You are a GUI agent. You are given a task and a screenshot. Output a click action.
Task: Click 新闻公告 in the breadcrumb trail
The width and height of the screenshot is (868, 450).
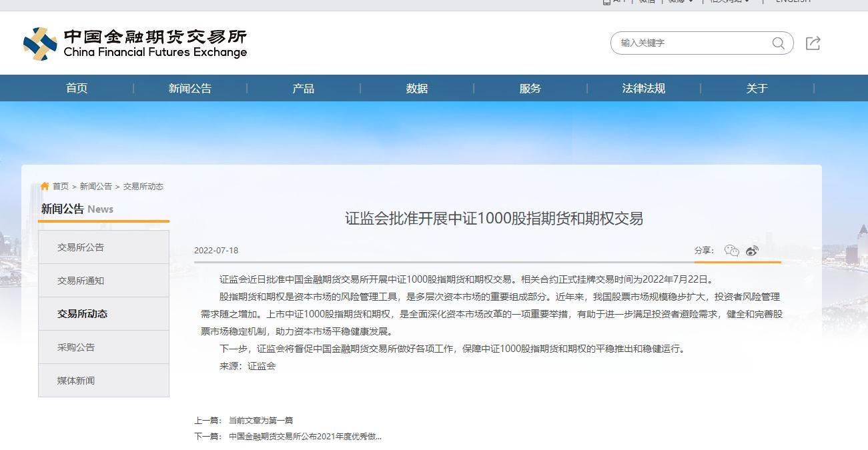[x=96, y=187]
